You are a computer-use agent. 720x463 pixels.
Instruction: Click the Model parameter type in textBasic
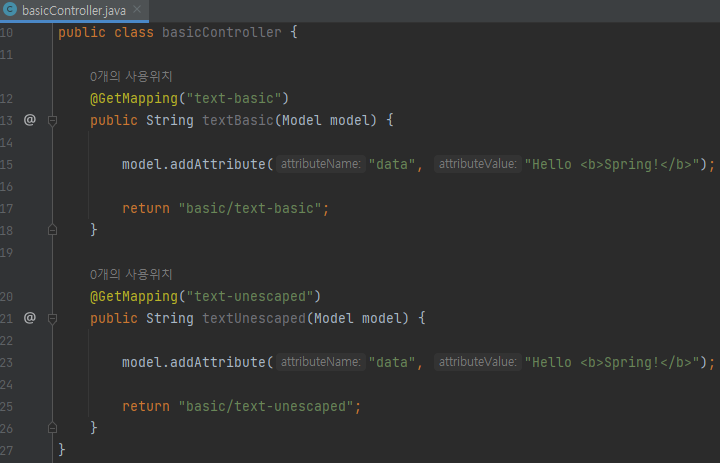(x=302, y=120)
